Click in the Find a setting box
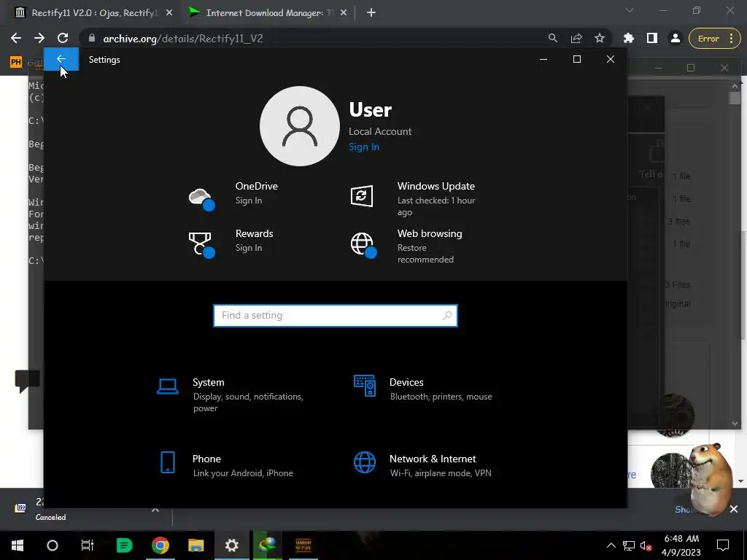747x560 pixels. 336,315
